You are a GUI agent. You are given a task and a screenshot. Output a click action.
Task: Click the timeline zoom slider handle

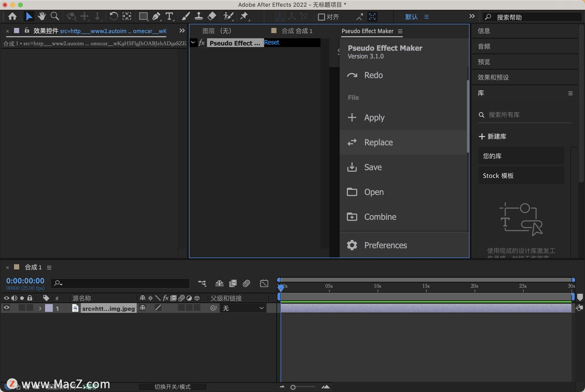pyautogui.click(x=293, y=387)
